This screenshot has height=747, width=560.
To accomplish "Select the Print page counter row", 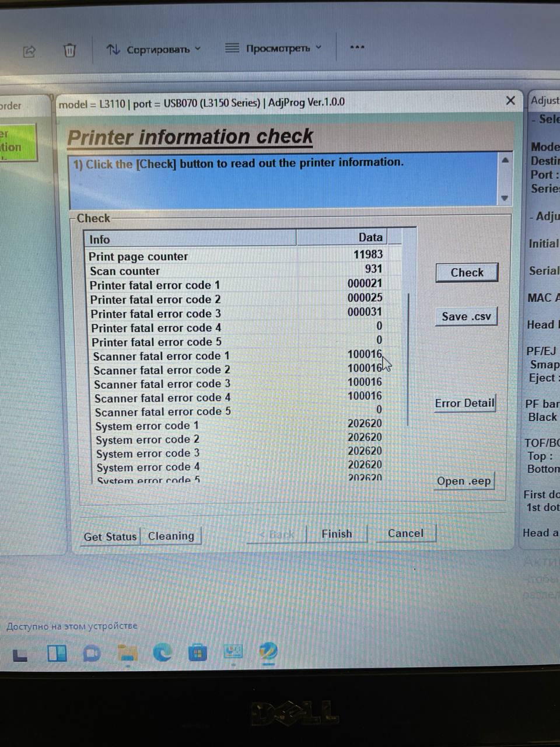I will [244, 255].
